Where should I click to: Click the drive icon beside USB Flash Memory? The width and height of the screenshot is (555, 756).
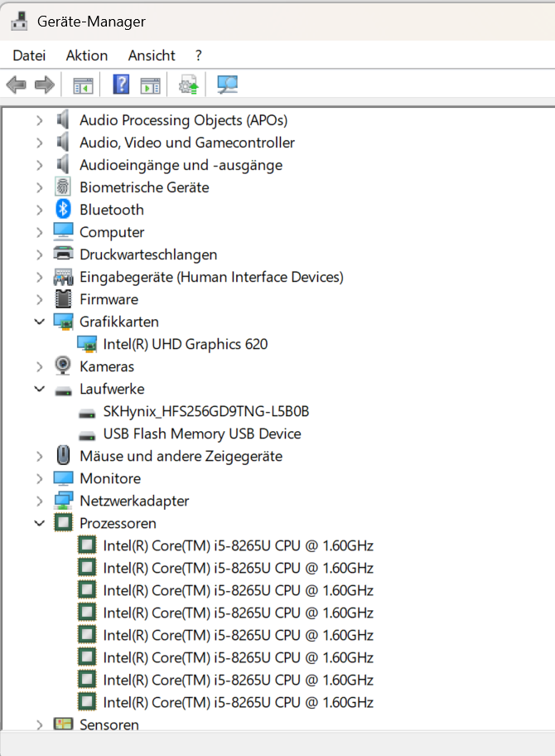87,436
